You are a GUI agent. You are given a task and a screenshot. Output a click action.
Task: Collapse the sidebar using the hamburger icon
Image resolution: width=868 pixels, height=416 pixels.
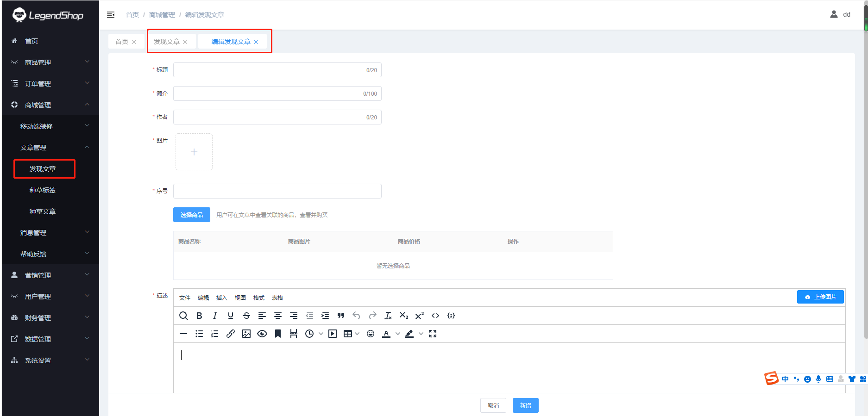click(111, 15)
